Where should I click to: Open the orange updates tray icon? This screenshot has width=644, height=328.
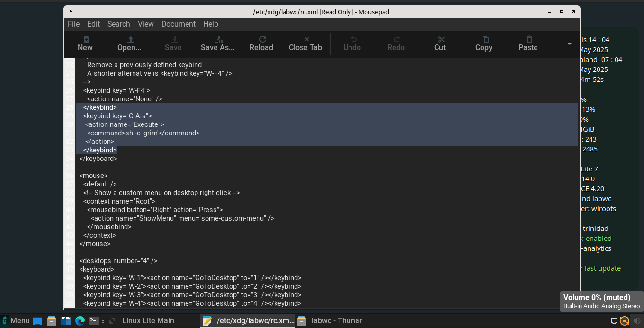[x=625, y=321]
